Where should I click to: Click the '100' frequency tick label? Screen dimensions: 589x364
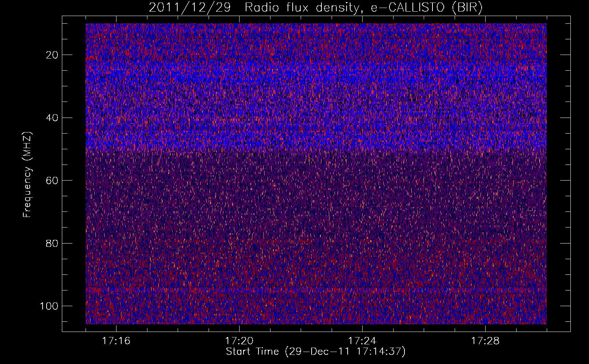[49, 306]
